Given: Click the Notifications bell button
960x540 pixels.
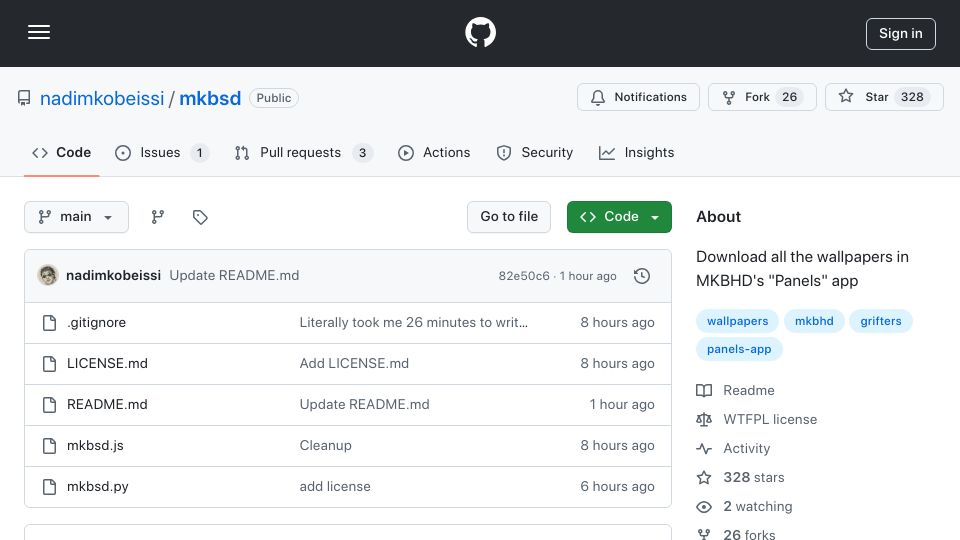Looking at the screenshot, I should coord(638,97).
